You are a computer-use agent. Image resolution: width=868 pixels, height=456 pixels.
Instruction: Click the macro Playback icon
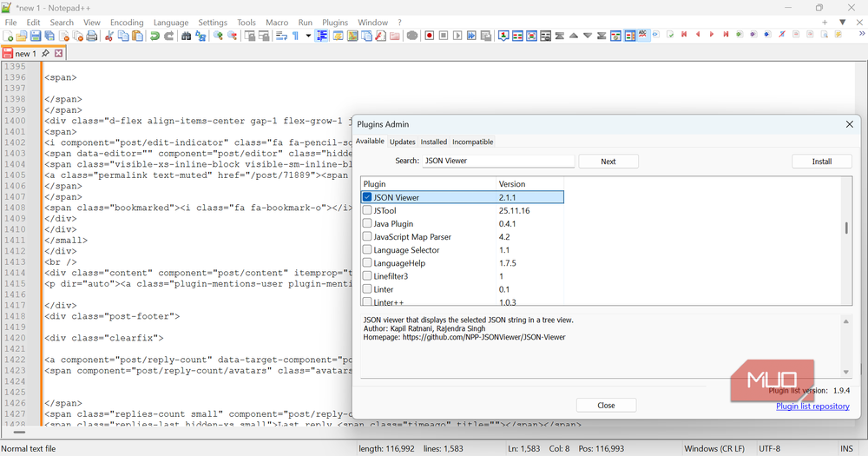[x=457, y=36]
